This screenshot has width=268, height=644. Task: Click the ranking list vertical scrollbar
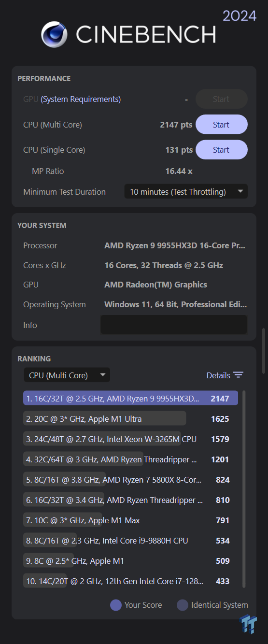(x=244, y=489)
